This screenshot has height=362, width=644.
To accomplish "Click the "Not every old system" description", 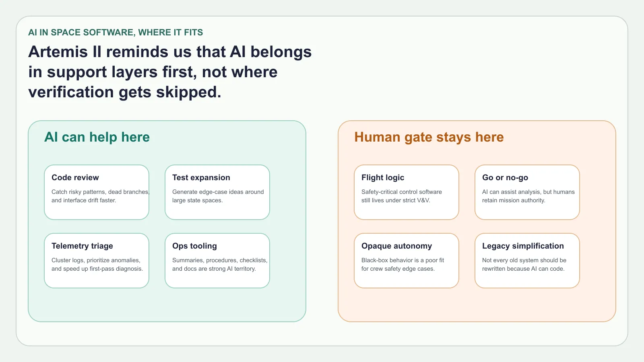I will point(524,265).
